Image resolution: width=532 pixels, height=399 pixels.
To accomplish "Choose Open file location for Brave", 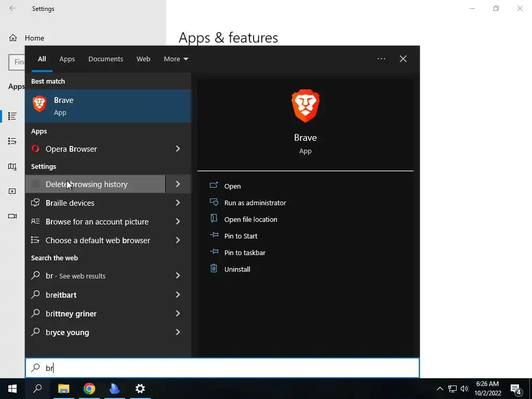I will [251, 219].
